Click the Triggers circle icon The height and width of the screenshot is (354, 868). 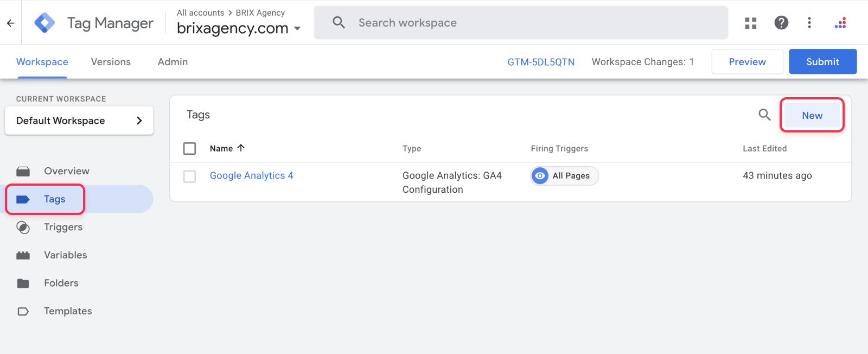[x=23, y=227]
